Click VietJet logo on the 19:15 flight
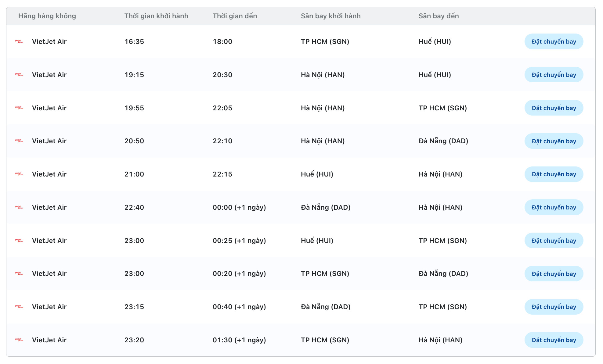 pos(19,75)
